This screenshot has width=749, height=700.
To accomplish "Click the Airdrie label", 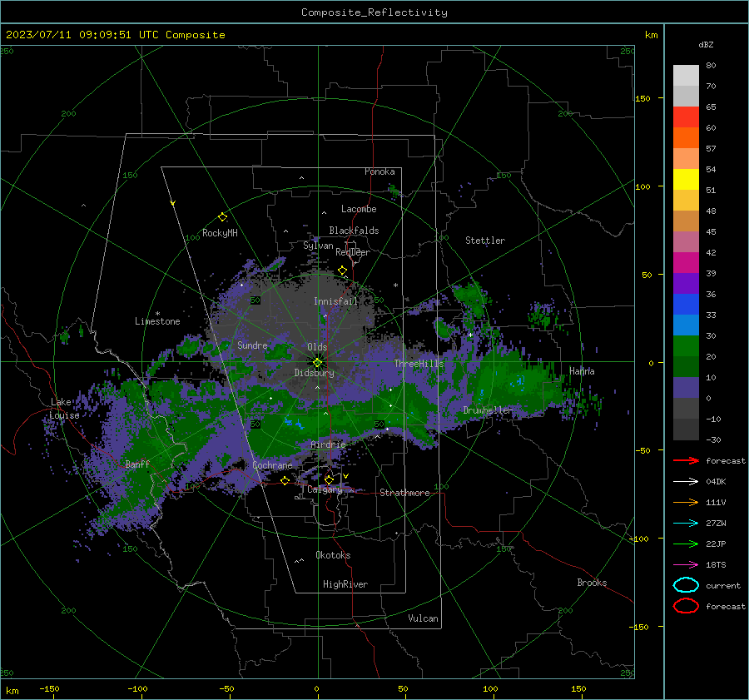I will [x=328, y=444].
